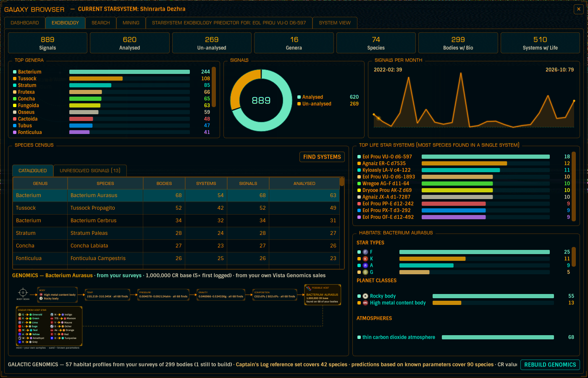Click the N star icon in colour legend

pos(52,315)
